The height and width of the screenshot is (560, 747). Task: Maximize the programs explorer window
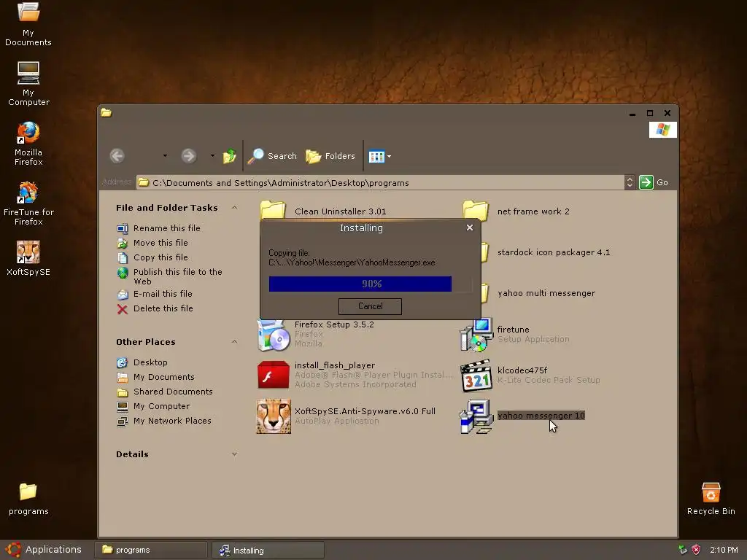[650, 113]
